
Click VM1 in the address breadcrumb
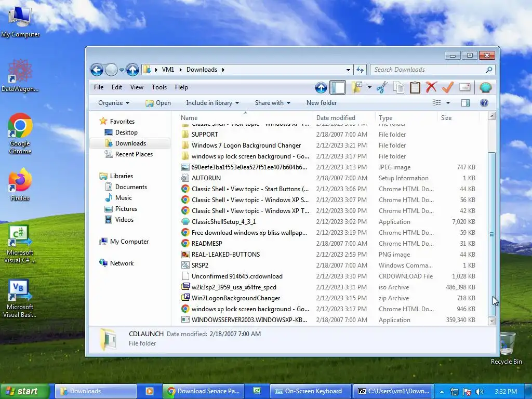pos(168,70)
